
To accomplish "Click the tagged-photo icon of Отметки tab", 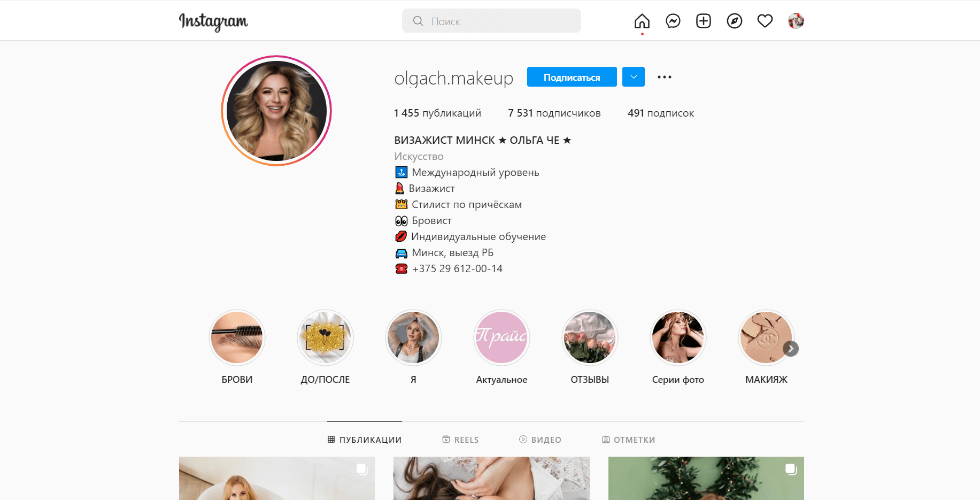I will tap(606, 440).
